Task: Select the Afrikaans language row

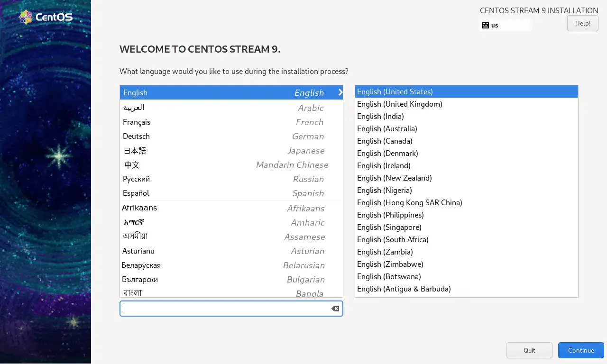Action: (231, 208)
